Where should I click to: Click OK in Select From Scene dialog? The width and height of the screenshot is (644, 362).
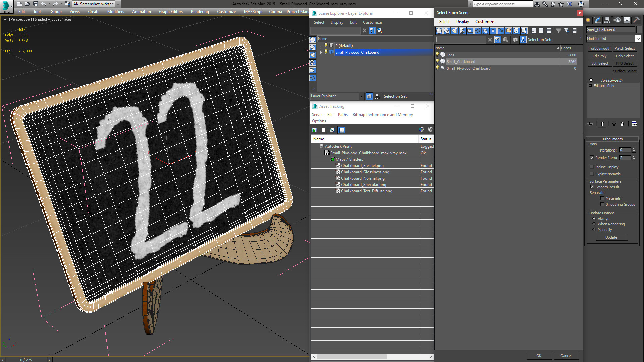(x=539, y=356)
